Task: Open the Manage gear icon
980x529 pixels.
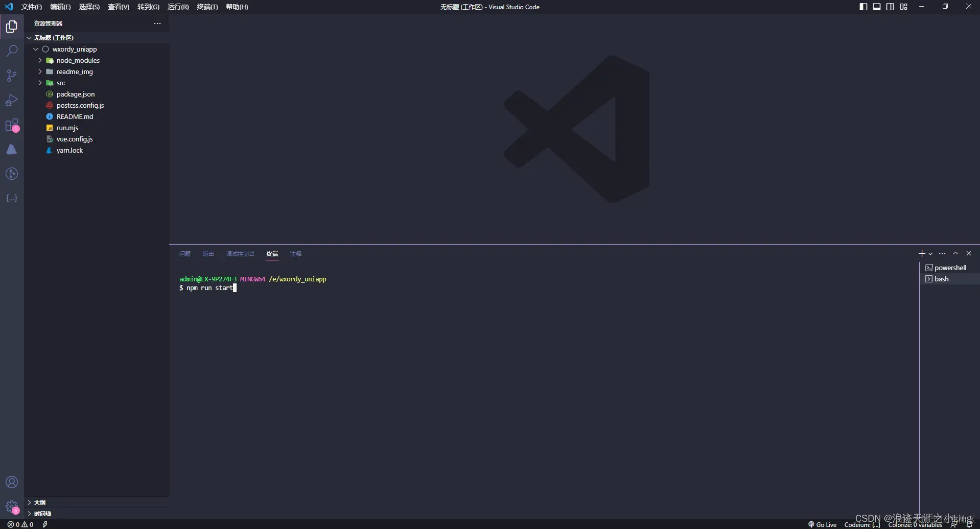Action: (12, 507)
